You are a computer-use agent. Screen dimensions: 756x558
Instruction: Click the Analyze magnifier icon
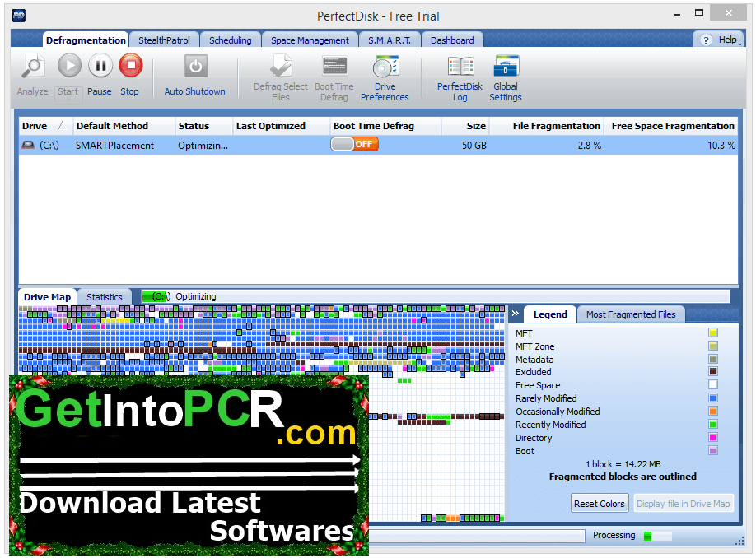click(x=33, y=67)
